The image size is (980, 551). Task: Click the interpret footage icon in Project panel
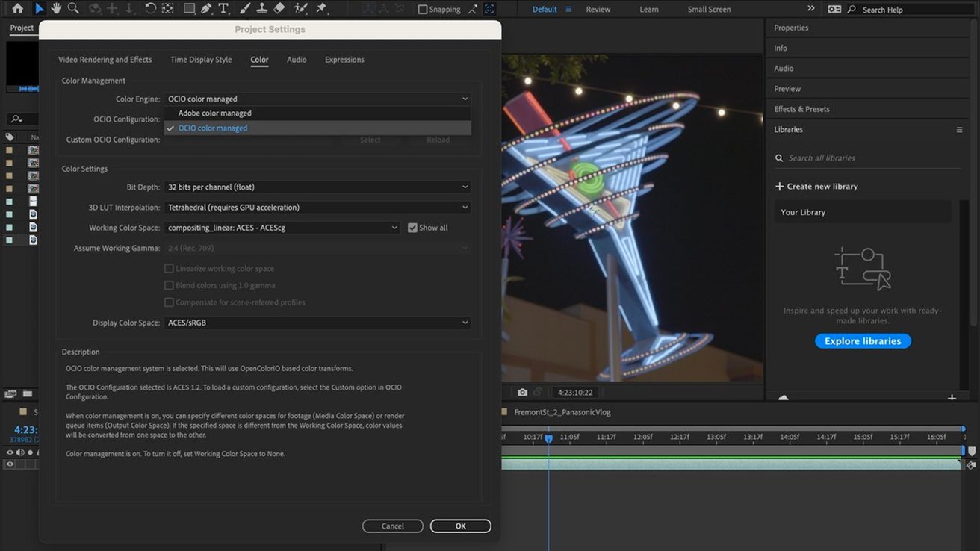click(10, 393)
